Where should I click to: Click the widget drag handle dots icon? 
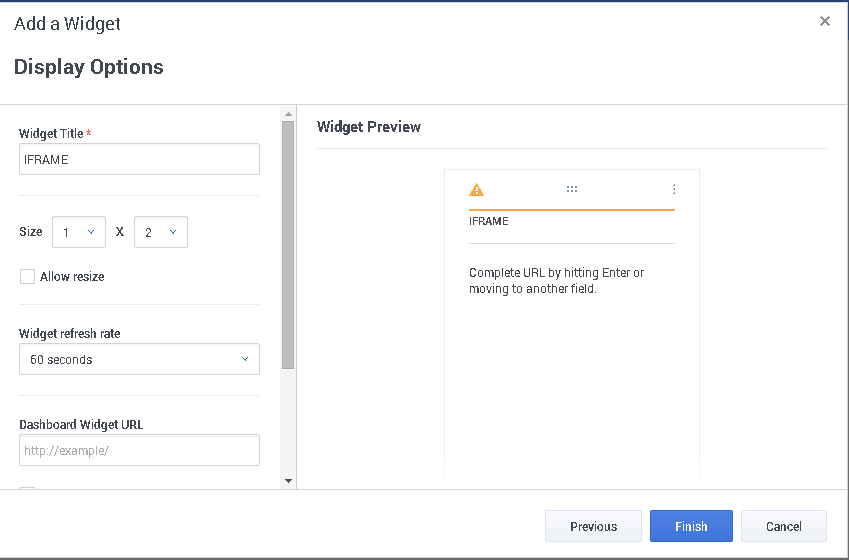coord(572,189)
